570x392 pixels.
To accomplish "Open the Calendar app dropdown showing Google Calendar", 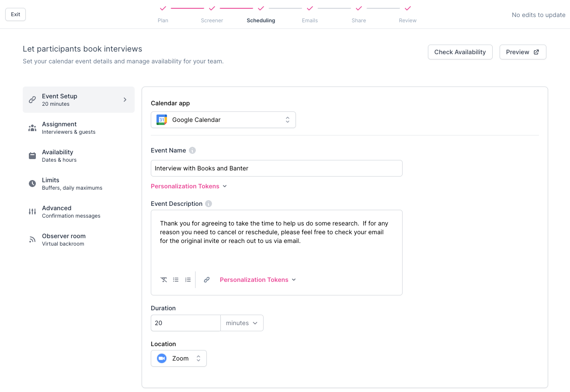I will click(x=223, y=120).
